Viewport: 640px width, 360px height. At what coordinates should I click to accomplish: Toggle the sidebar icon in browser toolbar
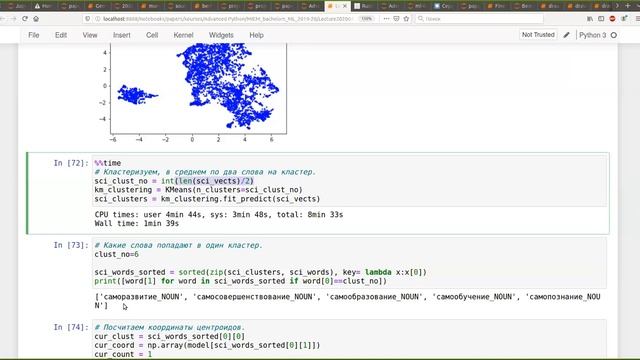(601, 19)
